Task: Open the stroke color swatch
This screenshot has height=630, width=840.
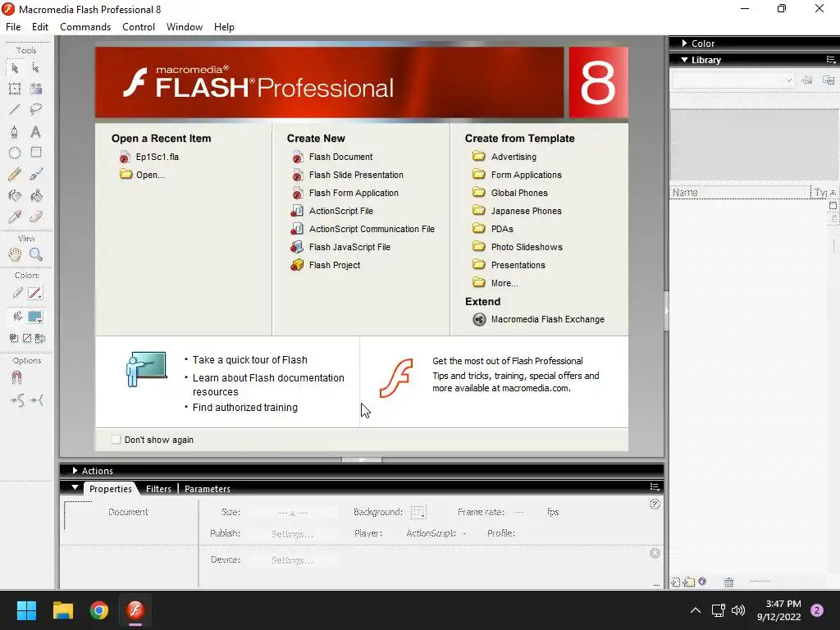Action: coord(35,293)
